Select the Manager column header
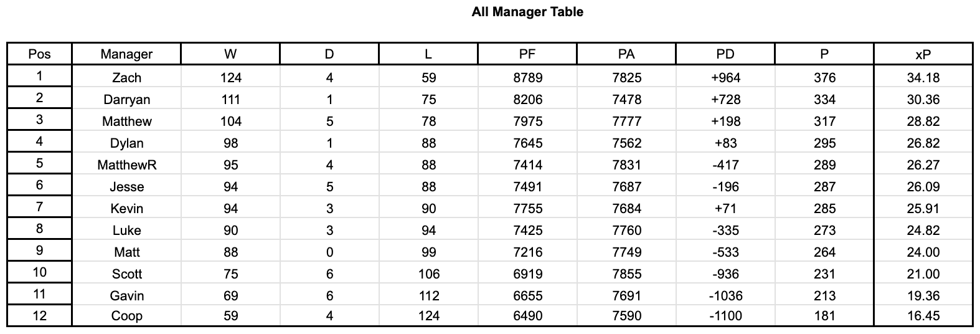 126,54
